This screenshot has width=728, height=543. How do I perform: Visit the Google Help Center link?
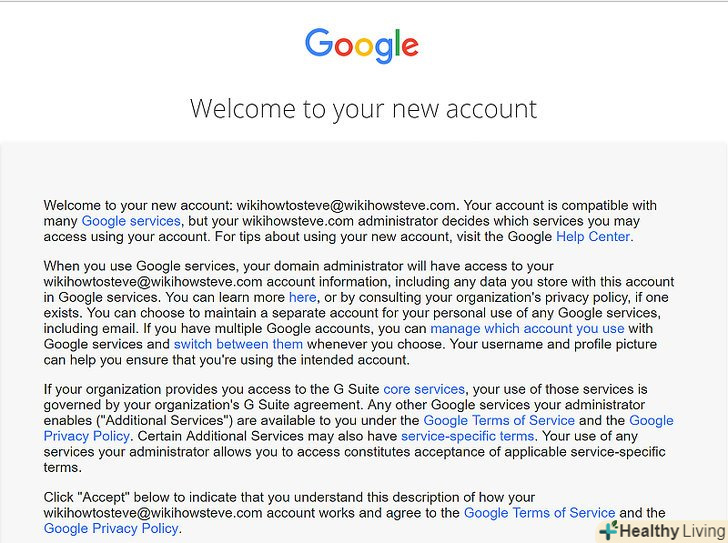594,236
